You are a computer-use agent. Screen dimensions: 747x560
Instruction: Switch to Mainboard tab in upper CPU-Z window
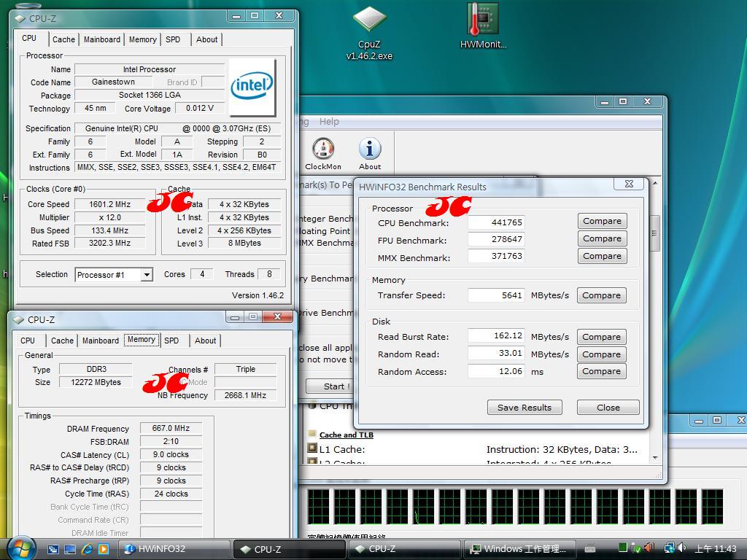[x=102, y=39]
